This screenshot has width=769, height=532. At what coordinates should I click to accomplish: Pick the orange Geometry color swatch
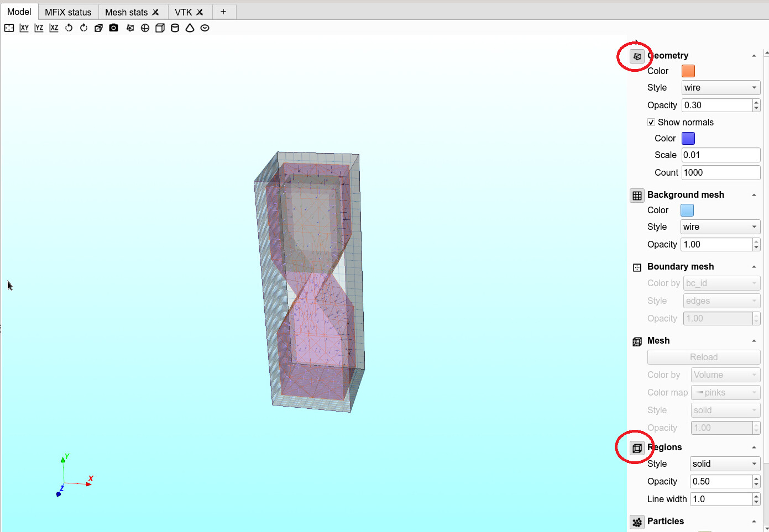click(688, 71)
